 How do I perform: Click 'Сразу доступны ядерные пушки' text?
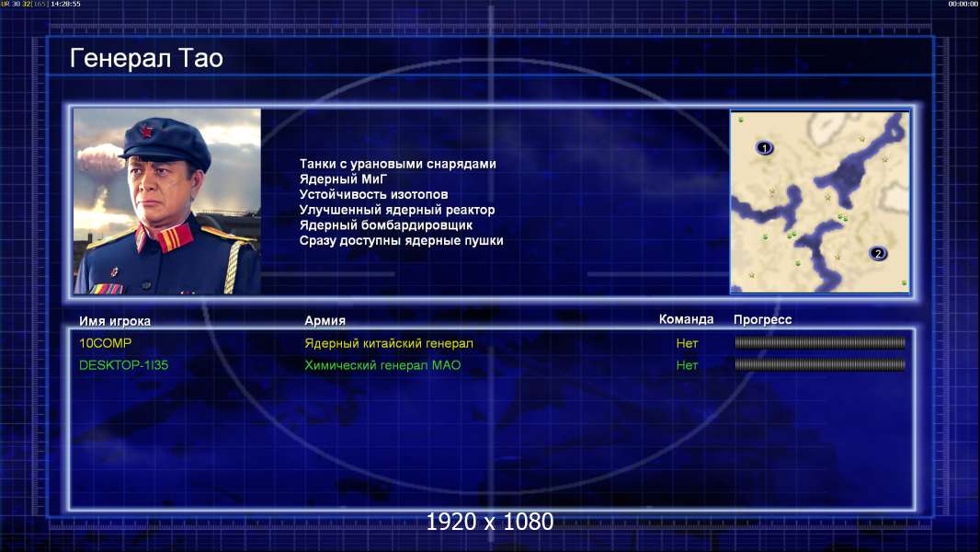401,241
